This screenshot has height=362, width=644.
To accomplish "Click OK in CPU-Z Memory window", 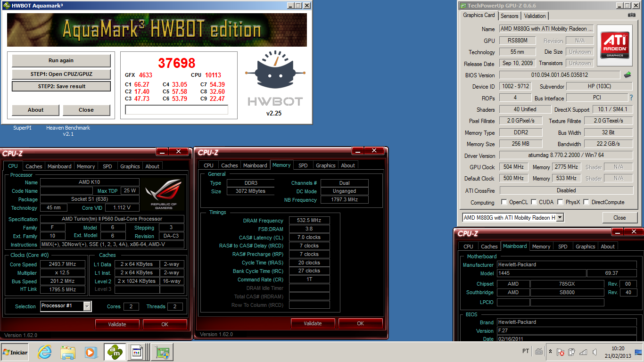I will click(361, 323).
